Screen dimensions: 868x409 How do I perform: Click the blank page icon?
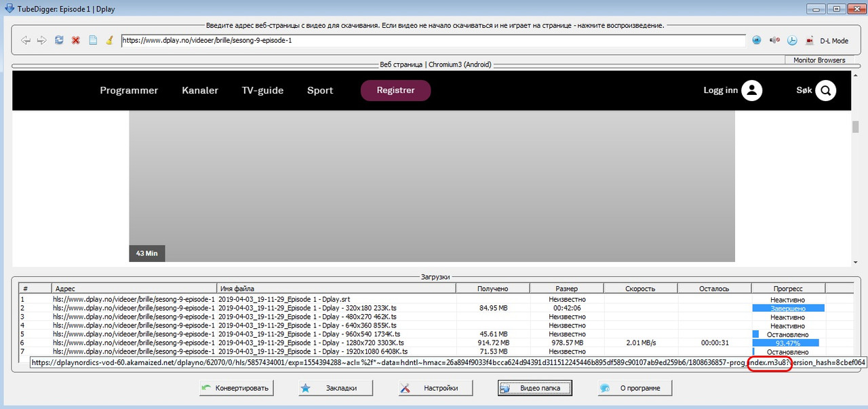click(x=94, y=41)
